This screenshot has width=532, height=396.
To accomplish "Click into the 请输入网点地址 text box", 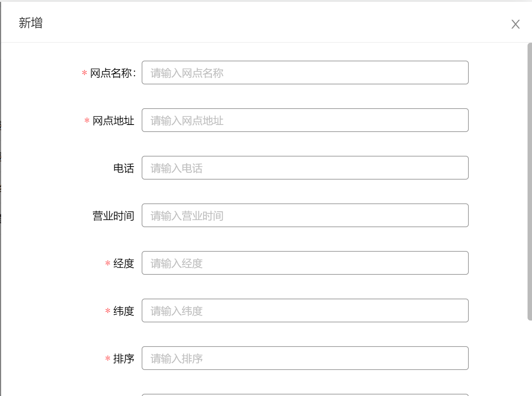I will [305, 120].
